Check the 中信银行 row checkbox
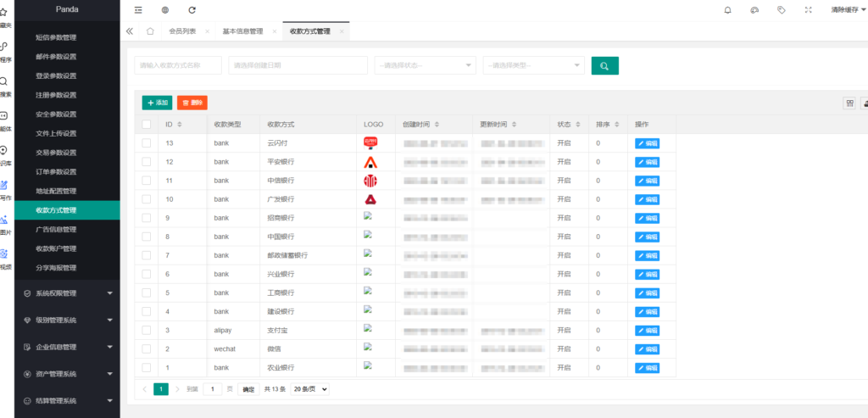Screen dimensions: 868x418 pyautogui.click(x=146, y=181)
